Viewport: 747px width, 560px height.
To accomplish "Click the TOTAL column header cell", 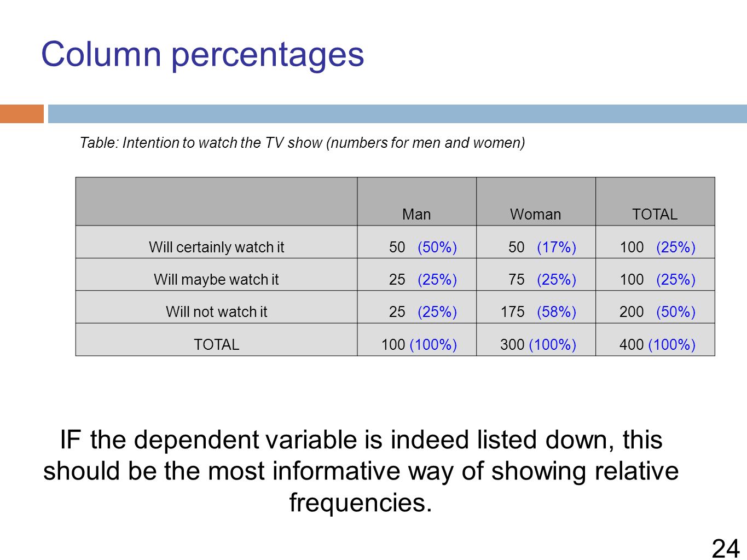I will pos(655,201).
